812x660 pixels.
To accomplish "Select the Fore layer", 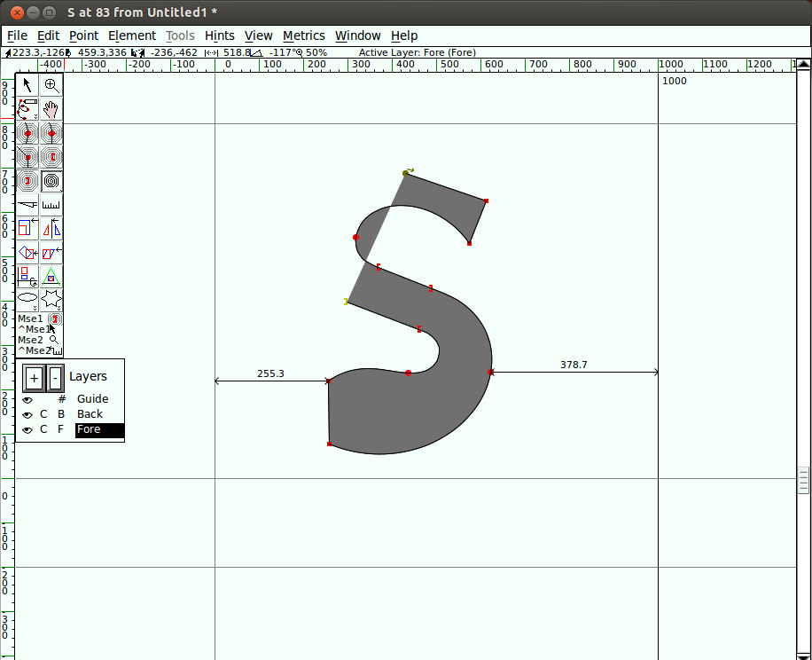I will pyautogui.click(x=99, y=429).
